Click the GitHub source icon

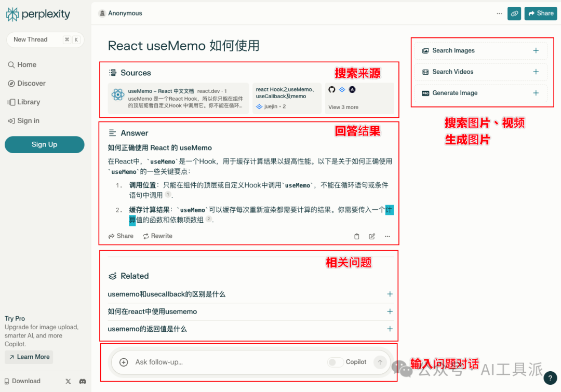(x=331, y=89)
